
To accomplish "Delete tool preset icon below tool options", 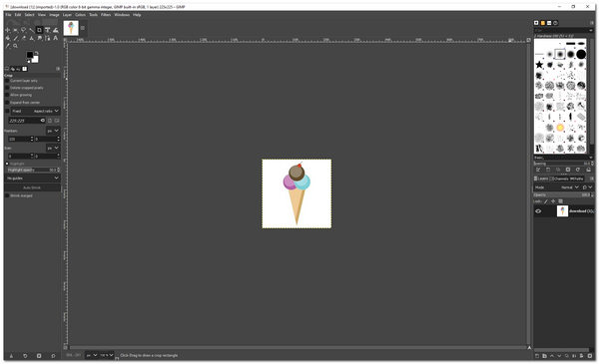I will click(39, 356).
